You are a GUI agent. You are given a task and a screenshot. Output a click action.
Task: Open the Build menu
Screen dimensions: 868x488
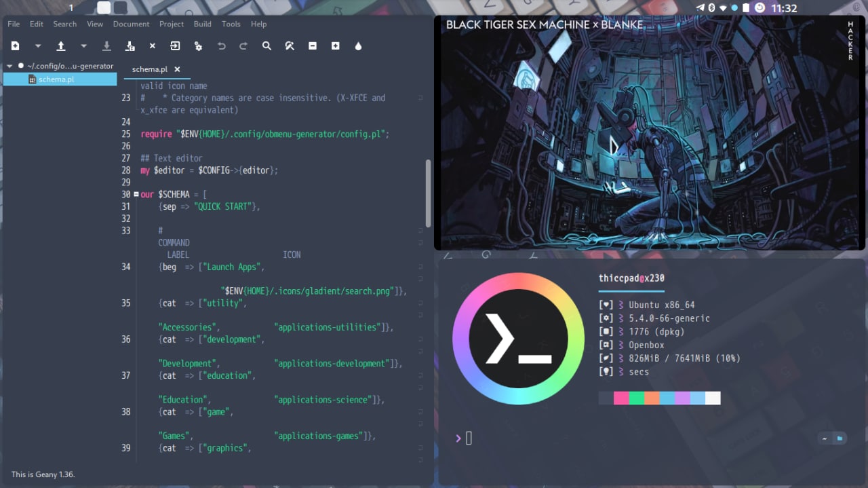[203, 24]
